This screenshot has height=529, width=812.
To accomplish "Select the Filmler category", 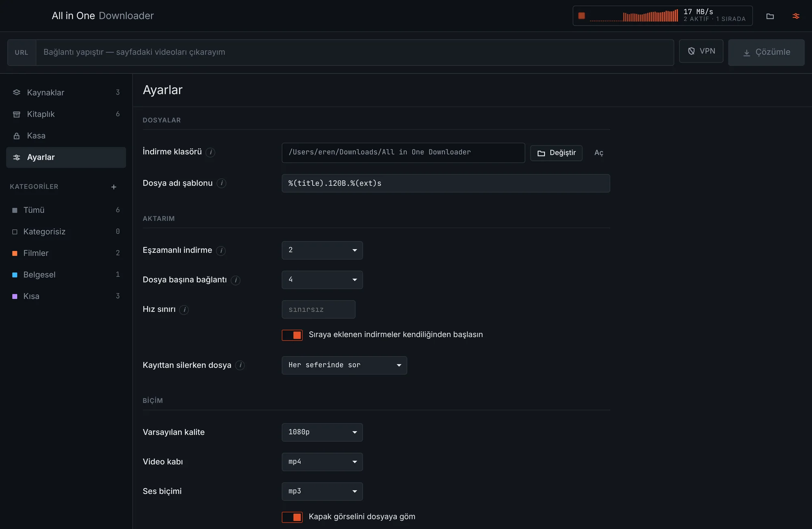I will click(66, 253).
